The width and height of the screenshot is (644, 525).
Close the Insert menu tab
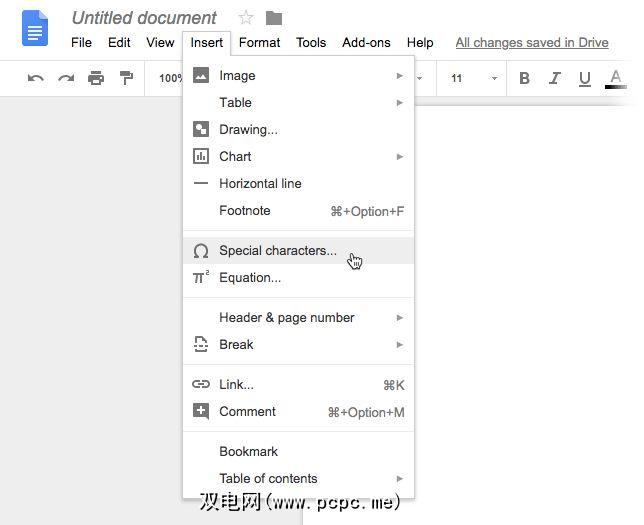tap(207, 43)
